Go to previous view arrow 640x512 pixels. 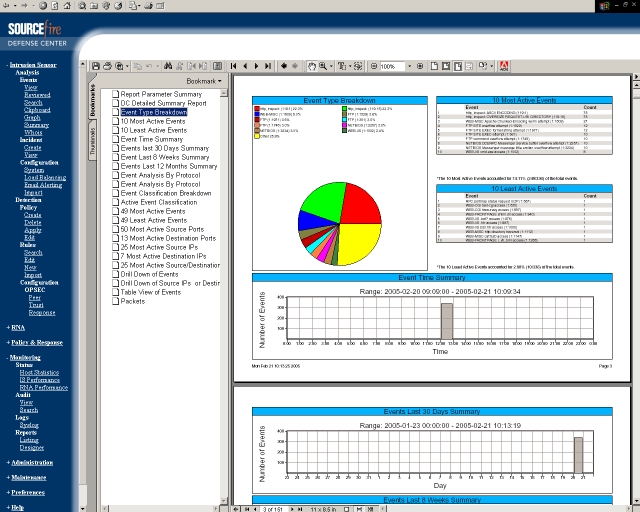click(284, 66)
